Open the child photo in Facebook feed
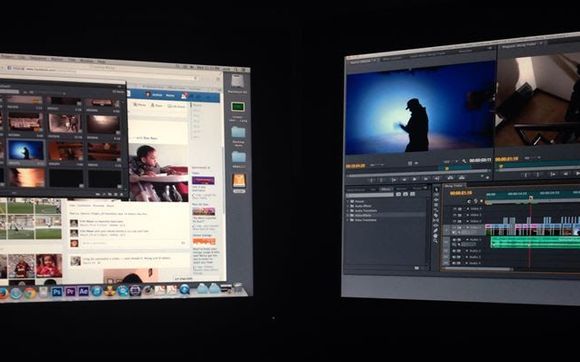Viewport: 580px width, 362px height. 158,173
